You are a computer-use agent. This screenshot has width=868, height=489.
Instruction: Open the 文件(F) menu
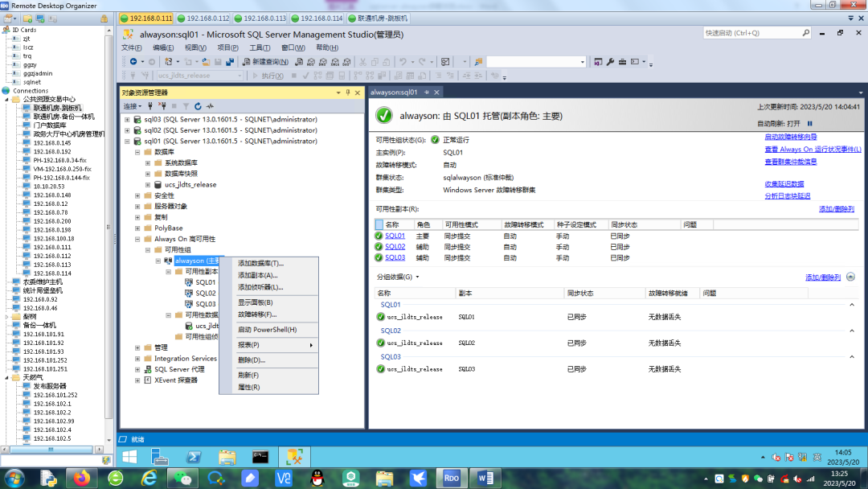132,47
